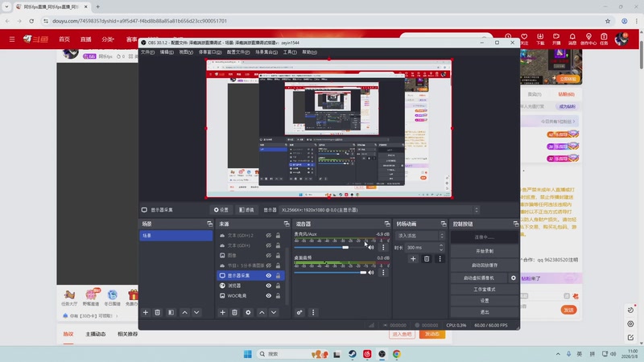
Task: Remove the selected source with the trash icon
Action: (234, 312)
